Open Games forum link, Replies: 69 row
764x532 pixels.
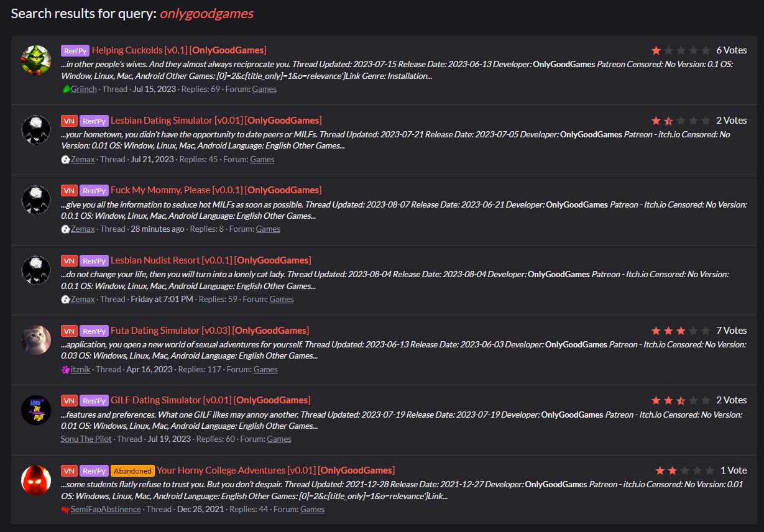tap(264, 89)
